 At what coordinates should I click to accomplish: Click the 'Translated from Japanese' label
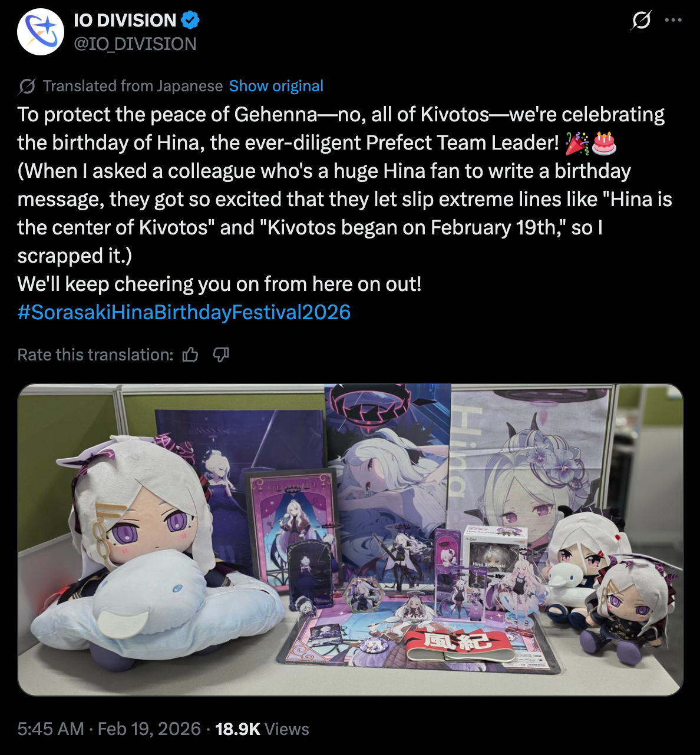pos(133,86)
